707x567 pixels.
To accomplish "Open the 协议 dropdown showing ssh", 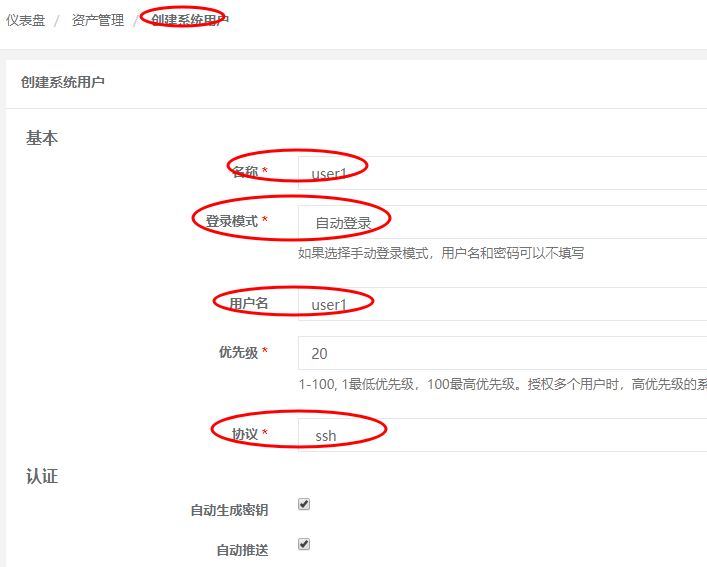I will 502,435.
